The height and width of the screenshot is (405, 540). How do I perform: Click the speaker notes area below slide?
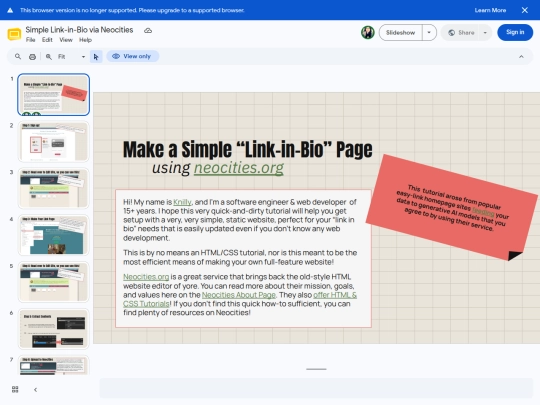(x=316, y=388)
